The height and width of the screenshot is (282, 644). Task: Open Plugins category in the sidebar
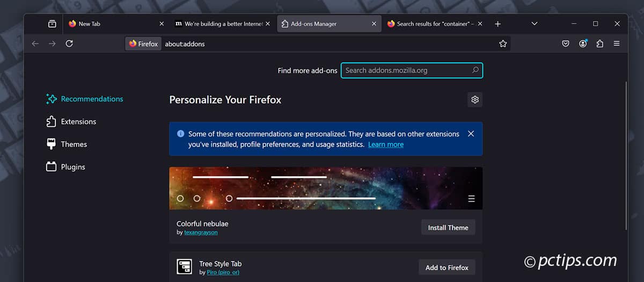point(72,167)
